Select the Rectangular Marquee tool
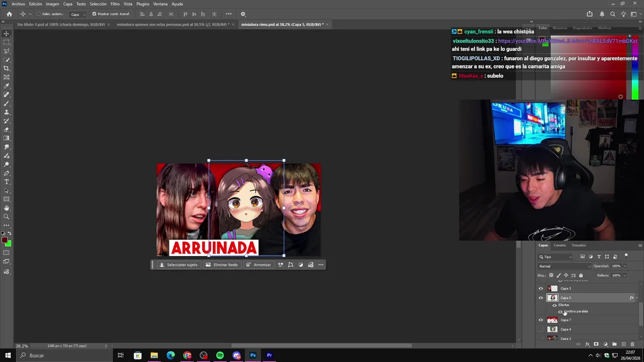This screenshot has height=362, width=644. [7, 42]
